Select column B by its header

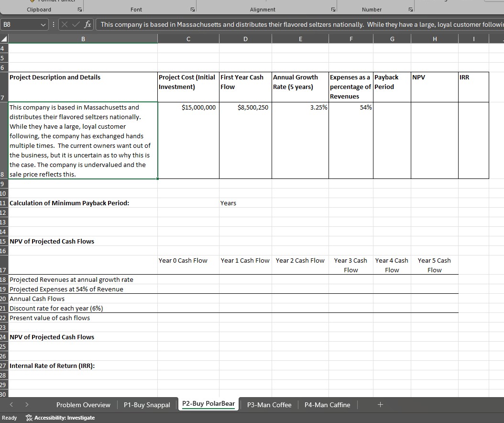click(x=82, y=39)
